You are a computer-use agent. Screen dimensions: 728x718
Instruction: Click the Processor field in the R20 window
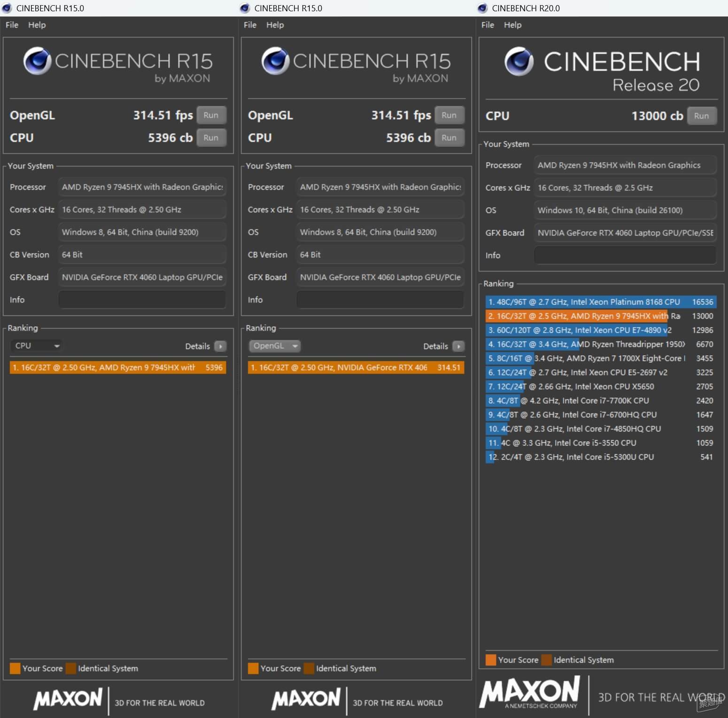coord(625,165)
